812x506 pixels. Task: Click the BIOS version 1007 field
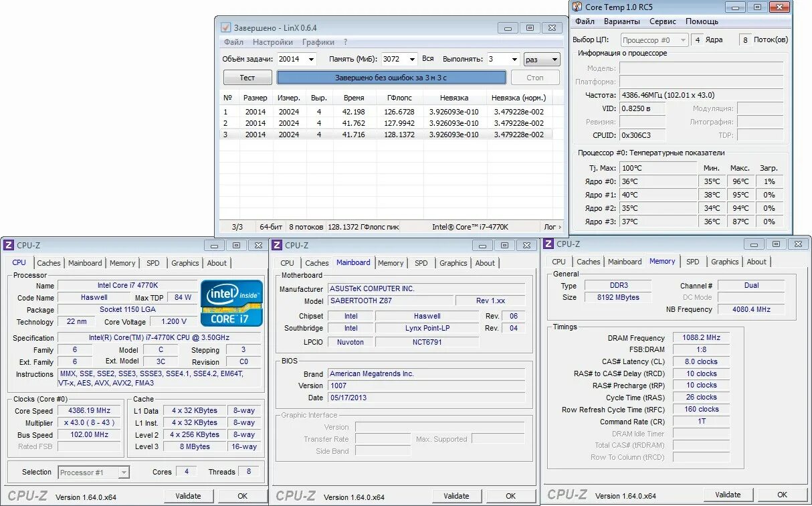tap(426, 386)
